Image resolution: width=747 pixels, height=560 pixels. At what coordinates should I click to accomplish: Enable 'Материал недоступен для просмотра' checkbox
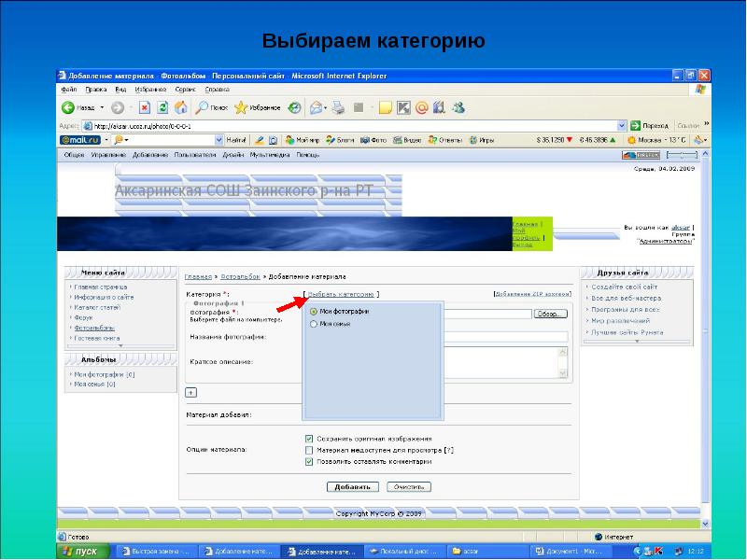[309, 449]
